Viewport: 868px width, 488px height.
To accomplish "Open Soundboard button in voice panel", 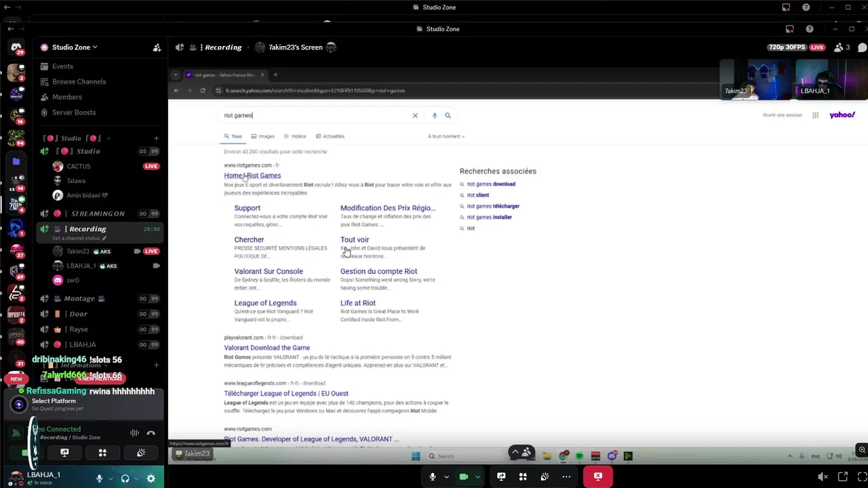I will click(x=141, y=453).
